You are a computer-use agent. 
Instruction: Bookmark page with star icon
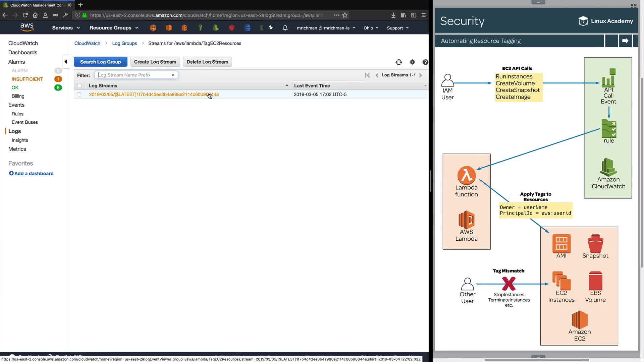(345, 15)
